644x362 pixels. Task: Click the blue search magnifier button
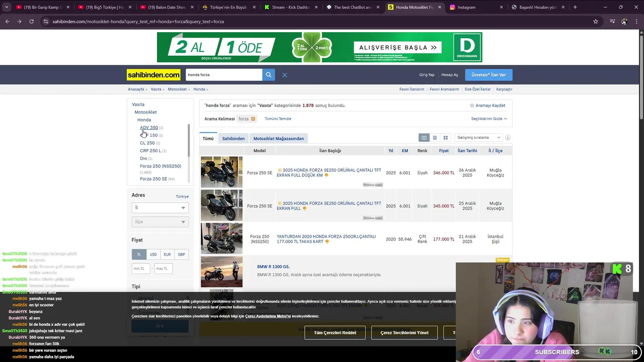point(269,75)
